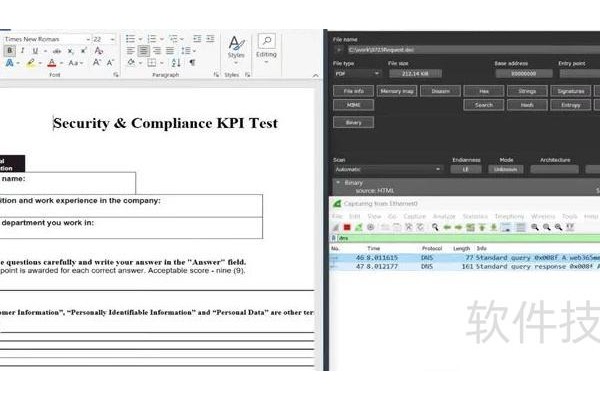Open Paragraph dialog launcher
Screen dimensions: 600x400
[x=217, y=75]
